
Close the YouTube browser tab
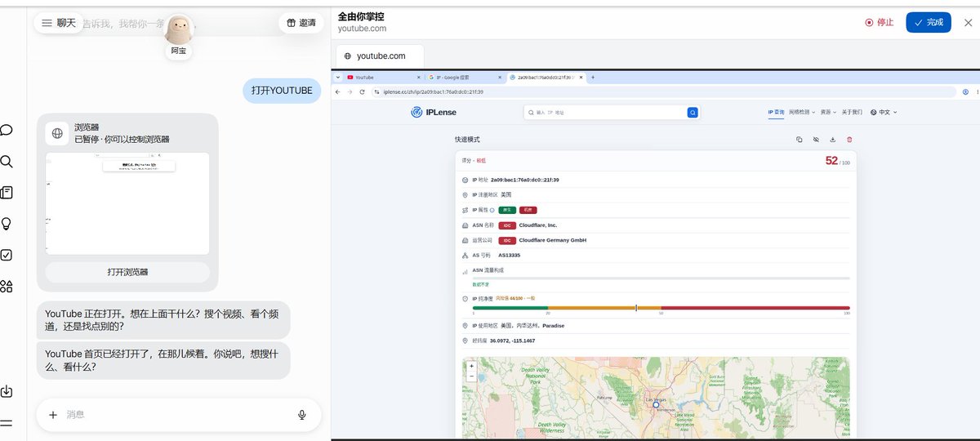pos(418,77)
